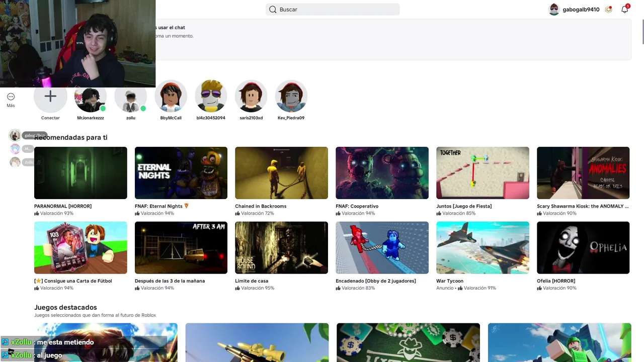
Task: Open Ofelia [HORROR] game thumbnail
Action: (583, 248)
